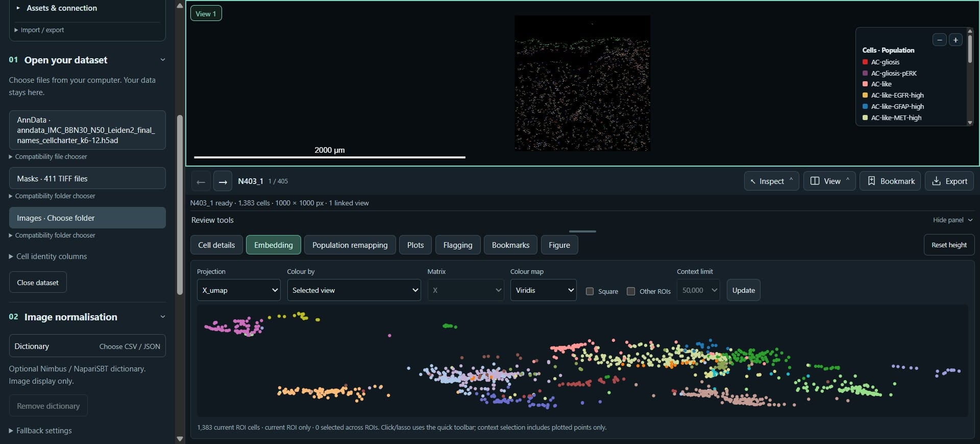
Task: Open the View layout menu
Action: point(829,181)
